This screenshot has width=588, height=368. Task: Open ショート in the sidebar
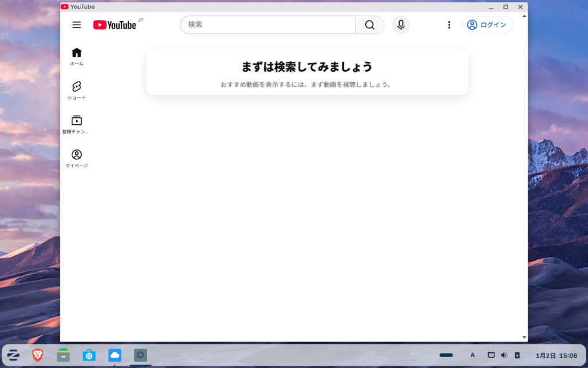click(76, 90)
